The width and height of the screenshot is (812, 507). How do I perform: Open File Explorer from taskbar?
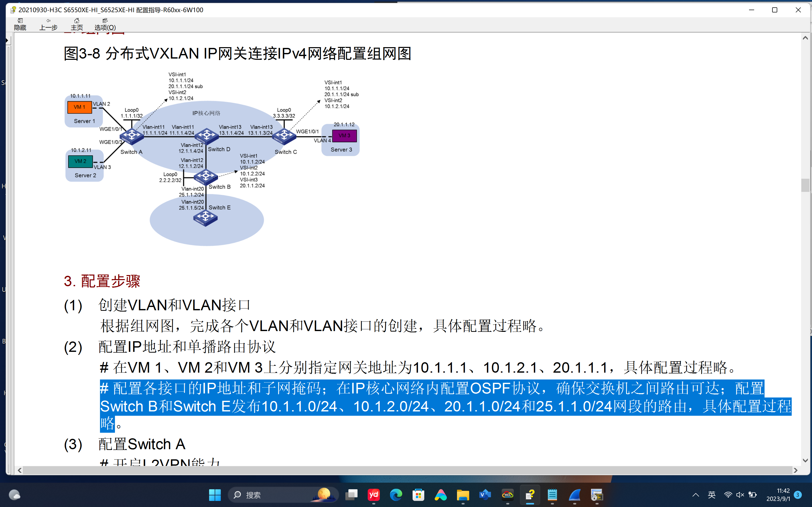(x=463, y=495)
